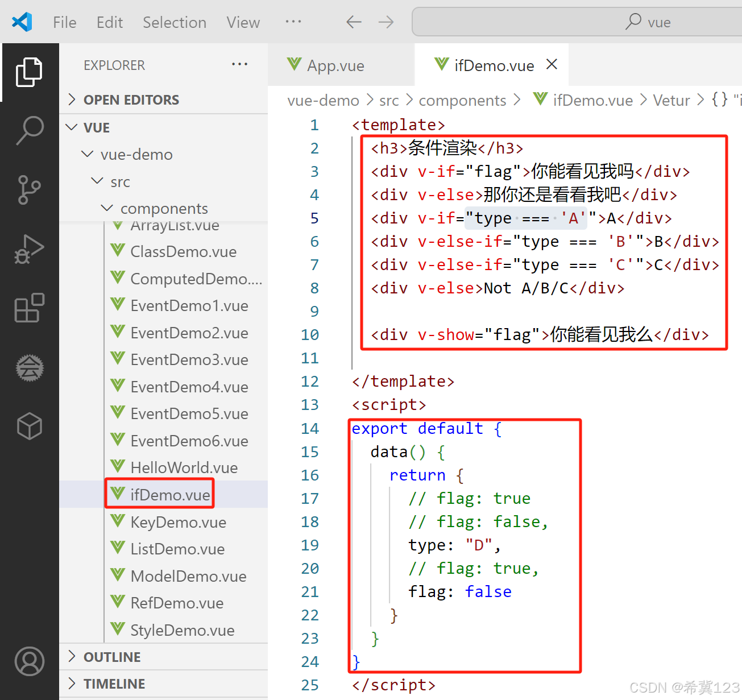Screen dimensions: 742x700
Task: Open the Selection menu
Action: point(175,22)
